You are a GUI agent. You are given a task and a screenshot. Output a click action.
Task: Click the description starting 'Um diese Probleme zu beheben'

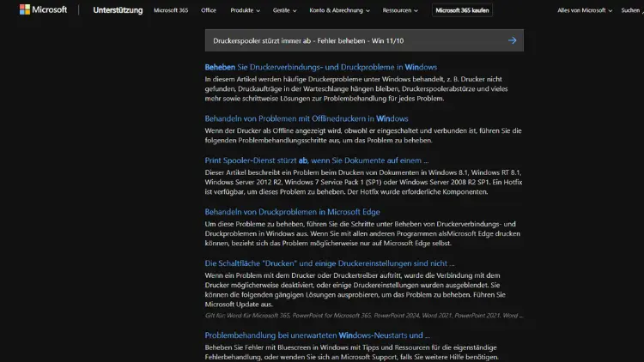(x=362, y=233)
